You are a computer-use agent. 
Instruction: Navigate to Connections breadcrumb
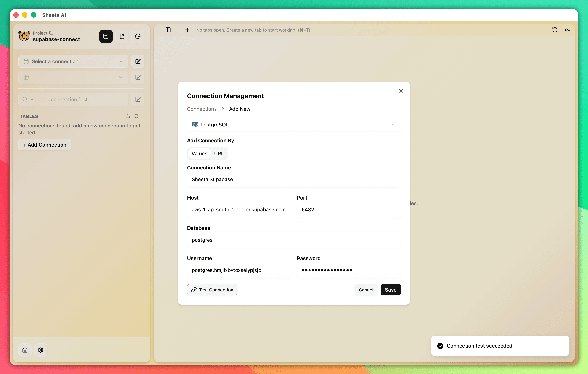click(202, 109)
